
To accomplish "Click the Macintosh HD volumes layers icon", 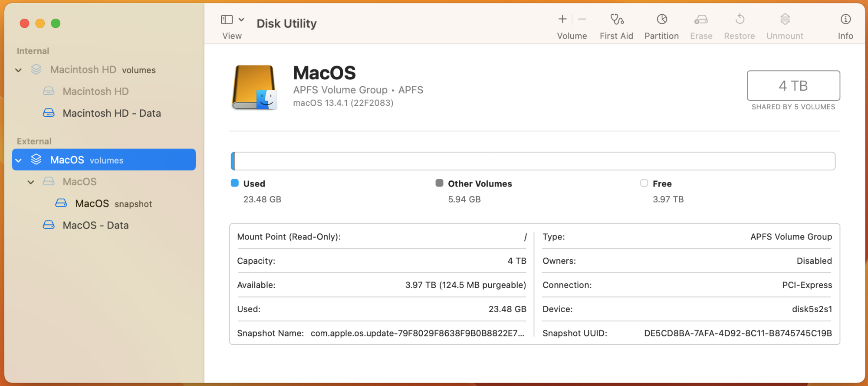I will click(x=36, y=69).
